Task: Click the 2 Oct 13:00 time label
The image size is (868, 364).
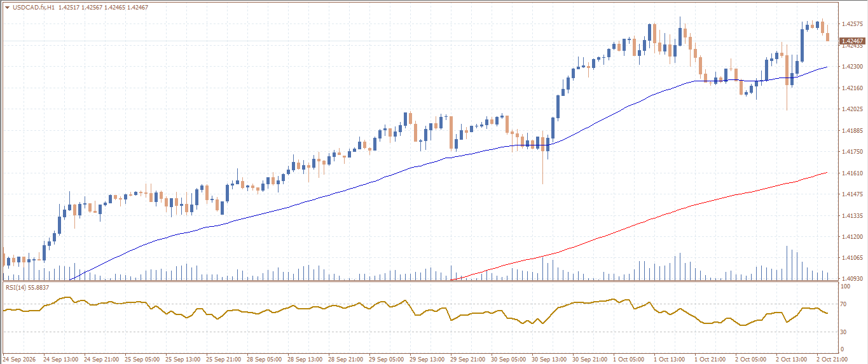Action: tap(792, 360)
